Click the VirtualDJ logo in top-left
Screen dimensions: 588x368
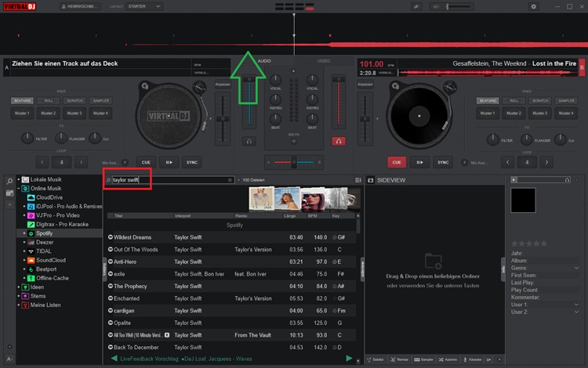coord(20,6)
